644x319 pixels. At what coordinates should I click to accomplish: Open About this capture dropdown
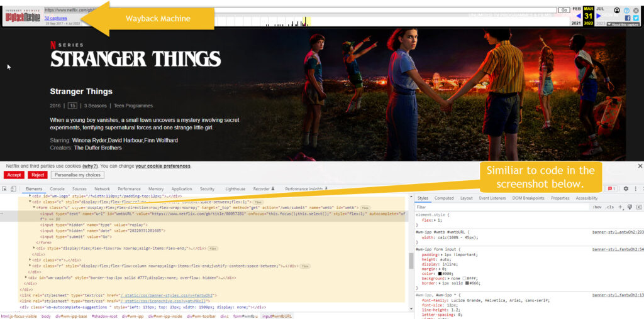click(623, 24)
